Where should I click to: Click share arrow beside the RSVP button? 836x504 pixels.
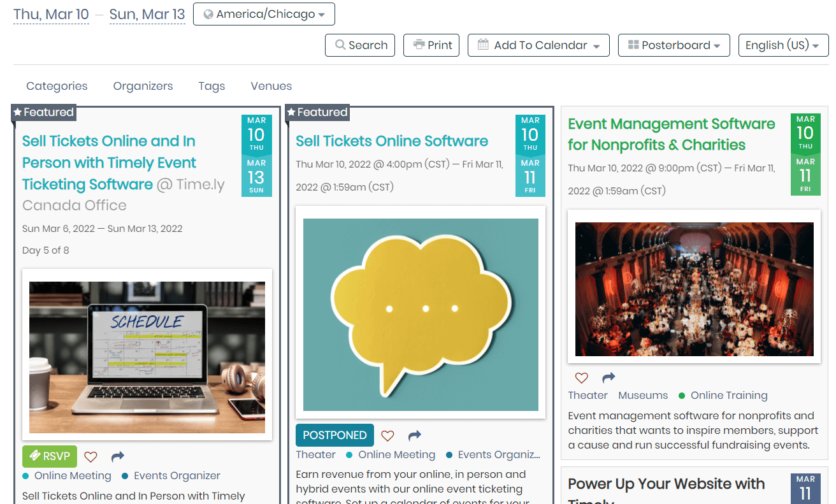tap(117, 457)
